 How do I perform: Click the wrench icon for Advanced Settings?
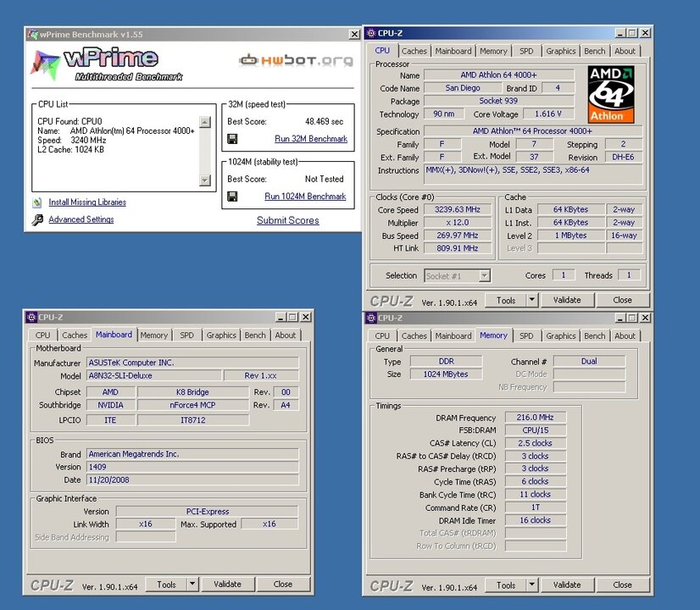tap(37, 219)
